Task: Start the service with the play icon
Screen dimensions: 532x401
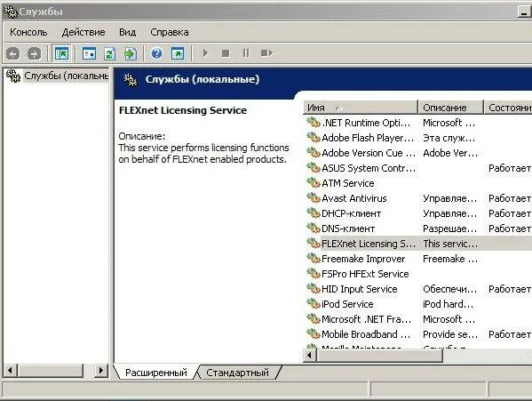Action: (205, 53)
